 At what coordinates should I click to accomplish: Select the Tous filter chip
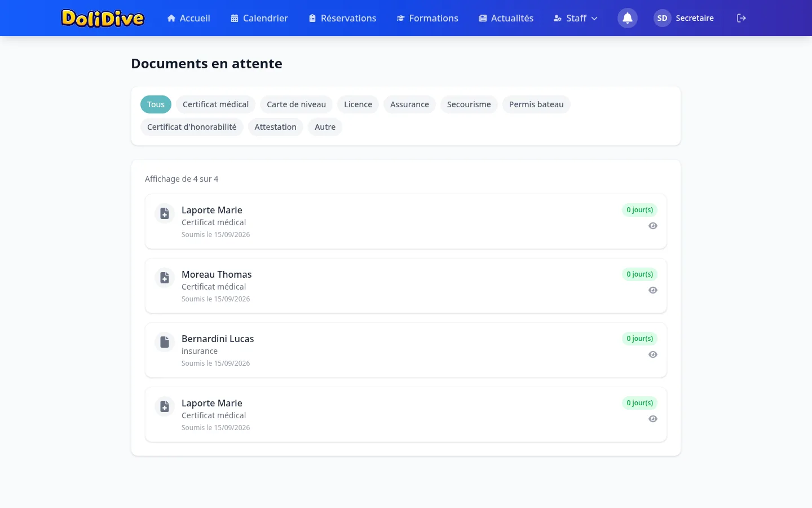156,104
